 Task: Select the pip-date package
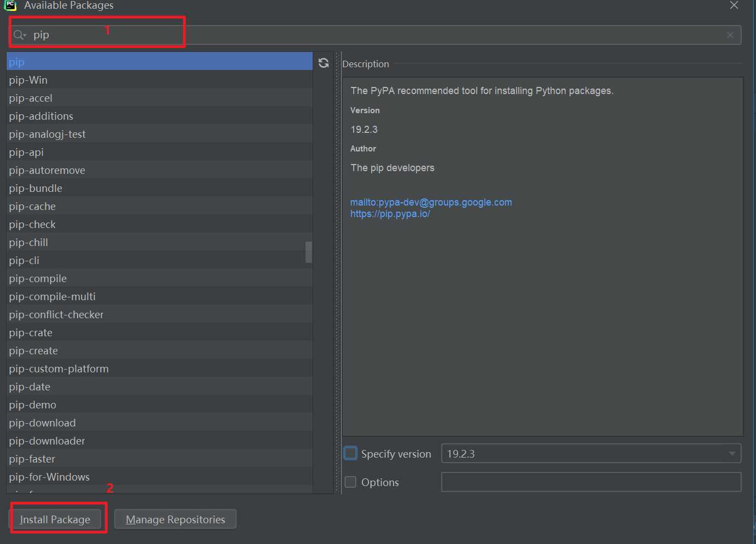coord(159,387)
